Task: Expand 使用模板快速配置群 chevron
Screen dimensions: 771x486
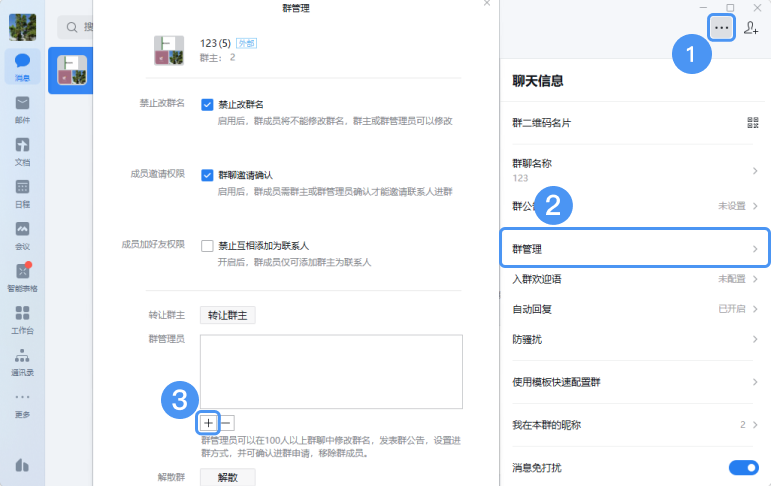Action: pos(755,382)
